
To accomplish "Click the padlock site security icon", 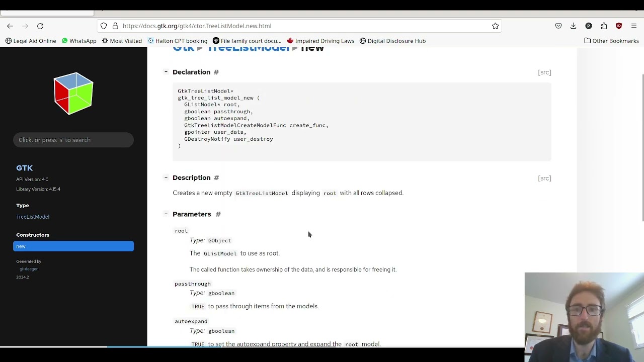I will [115, 26].
